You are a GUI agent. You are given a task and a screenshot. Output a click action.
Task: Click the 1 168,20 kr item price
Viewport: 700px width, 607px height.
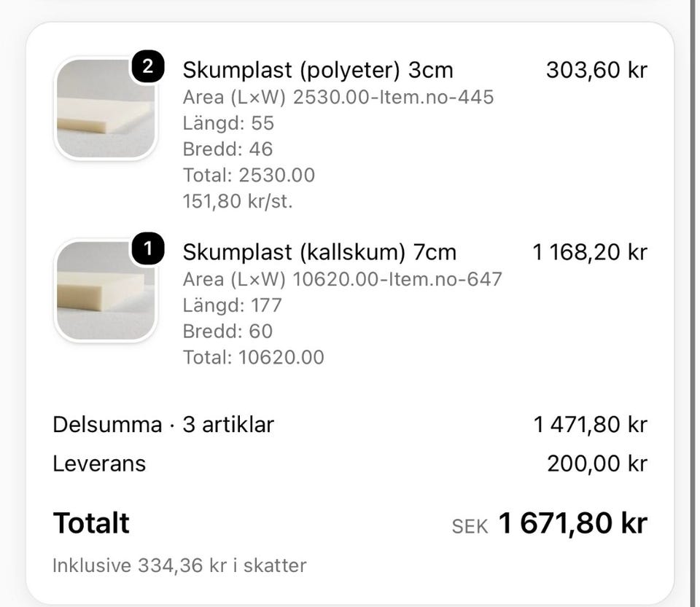coord(589,252)
